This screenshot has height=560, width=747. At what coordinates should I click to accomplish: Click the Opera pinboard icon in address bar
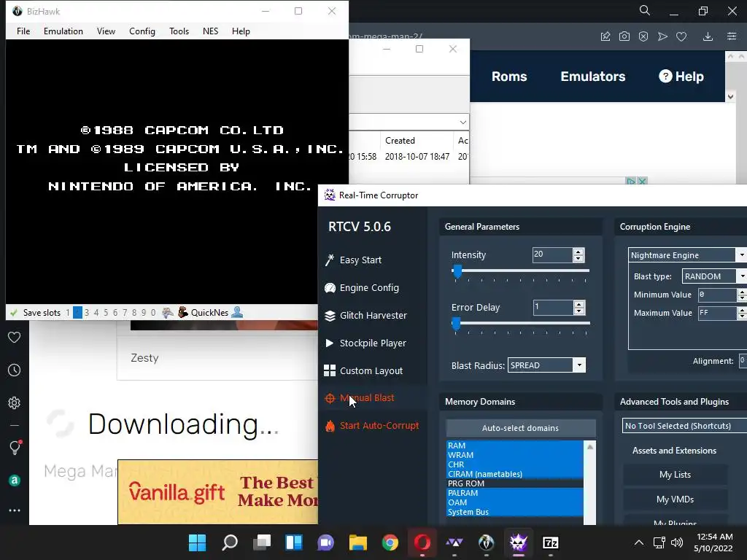click(x=605, y=36)
